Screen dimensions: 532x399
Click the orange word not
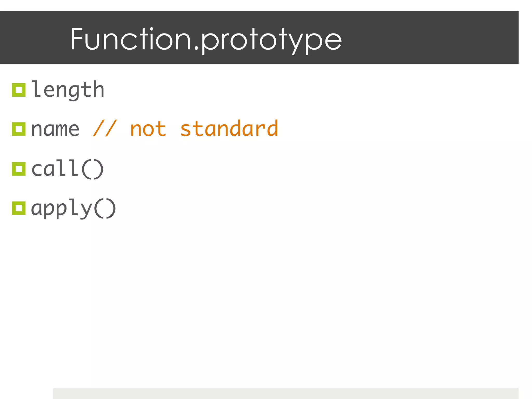[x=148, y=129]
